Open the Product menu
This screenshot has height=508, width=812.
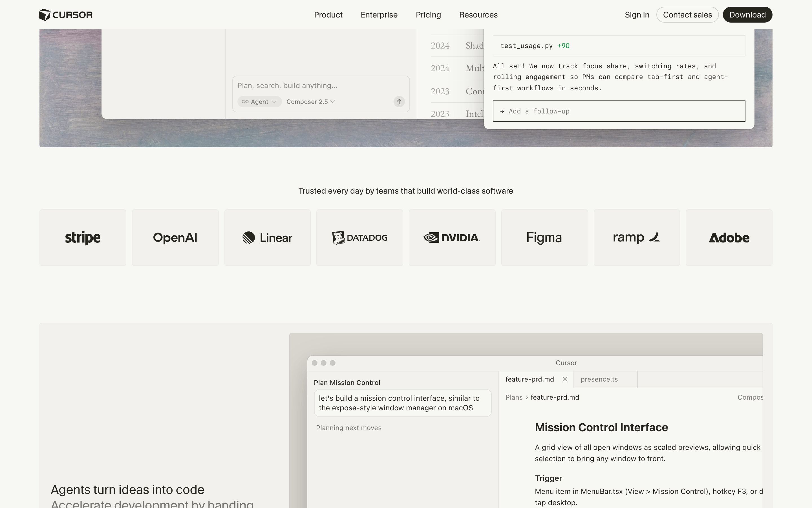pos(328,15)
